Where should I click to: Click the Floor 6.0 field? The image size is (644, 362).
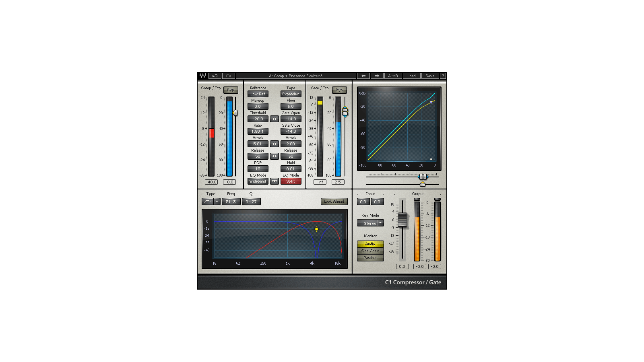pos(291,107)
